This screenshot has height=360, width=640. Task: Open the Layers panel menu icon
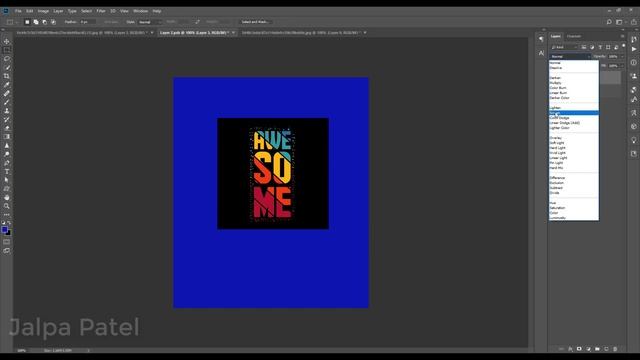pos(622,36)
